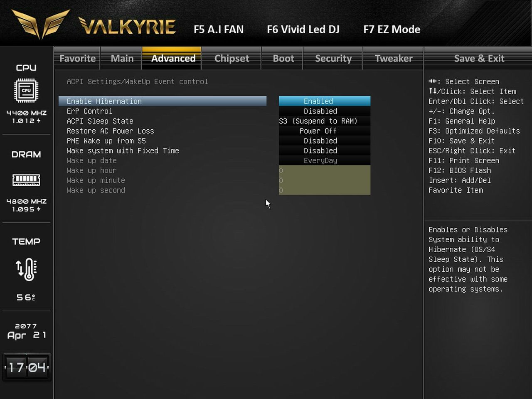This screenshot has width=532, height=399.
Task: Click the 56° temperature reading
Action: click(26, 297)
